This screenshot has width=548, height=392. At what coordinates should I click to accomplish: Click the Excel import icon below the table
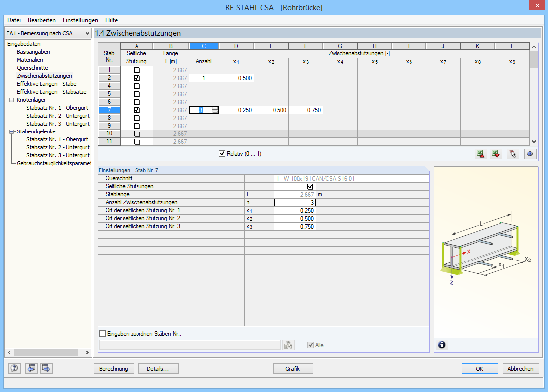496,154
